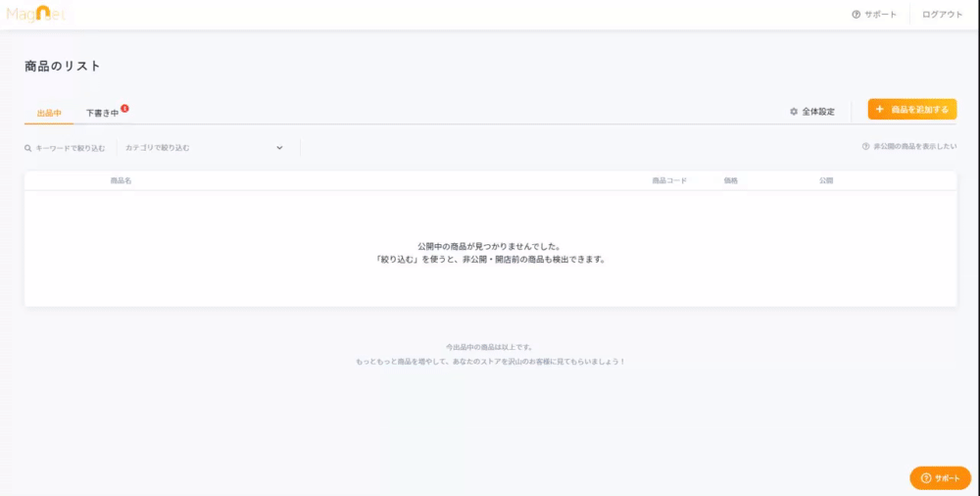Click the 商品のリスト page heading
Viewport: 980px width, 496px height.
click(63, 67)
